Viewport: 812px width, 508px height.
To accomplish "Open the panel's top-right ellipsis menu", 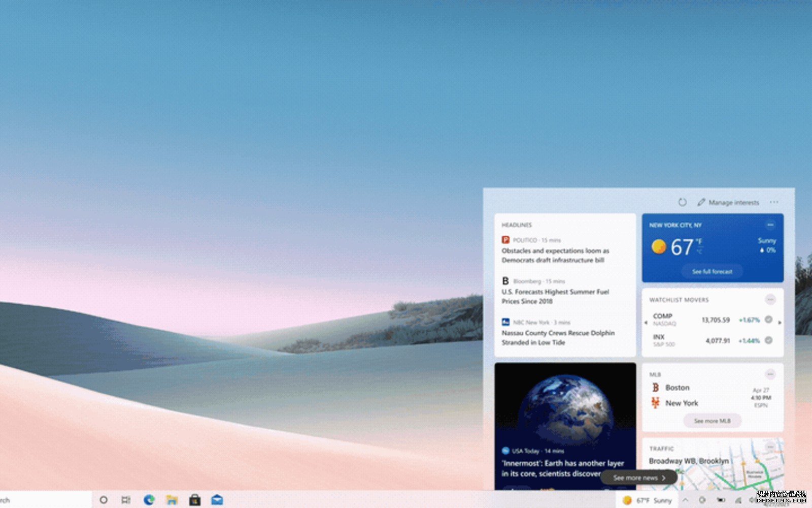I will 774,202.
